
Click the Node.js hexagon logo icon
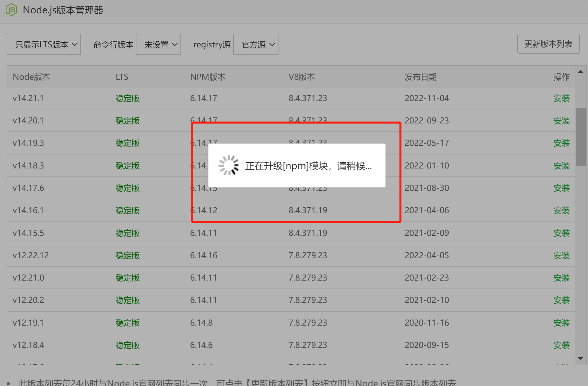pos(11,10)
